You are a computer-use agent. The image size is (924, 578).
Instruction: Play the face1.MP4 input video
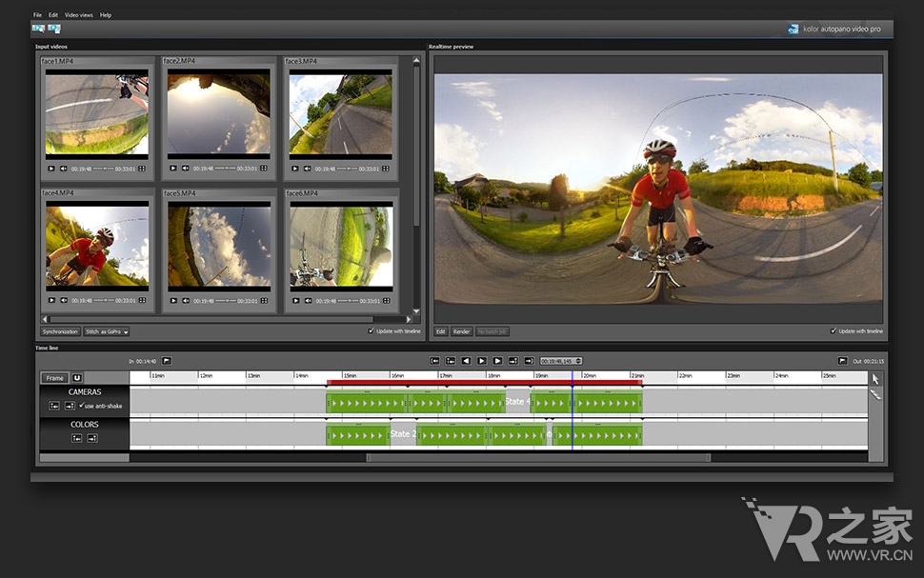[x=51, y=169]
